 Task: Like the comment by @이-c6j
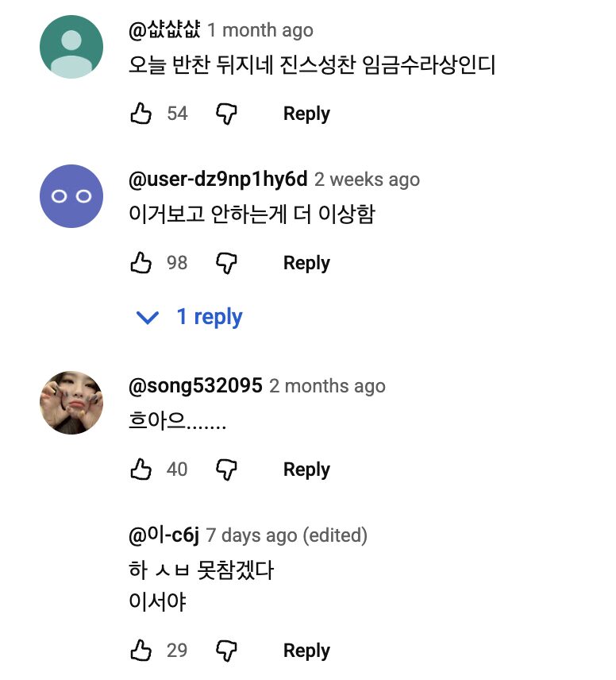pos(142,650)
